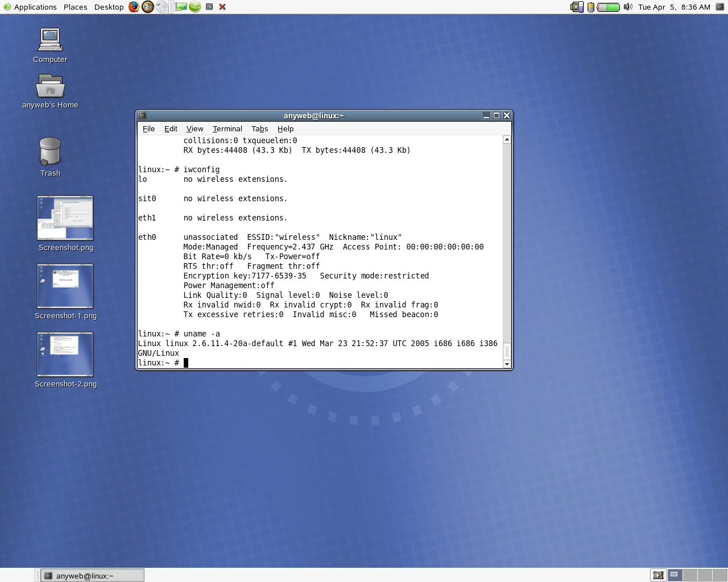728x582 pixels.
Task: Switch to the first workspace in pager
Action: point(675,575)
